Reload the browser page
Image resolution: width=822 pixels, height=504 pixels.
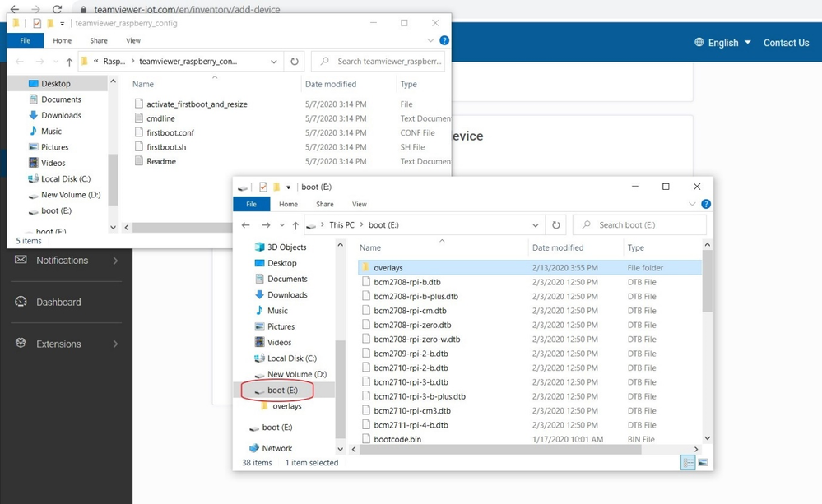(x=57, y=9)
